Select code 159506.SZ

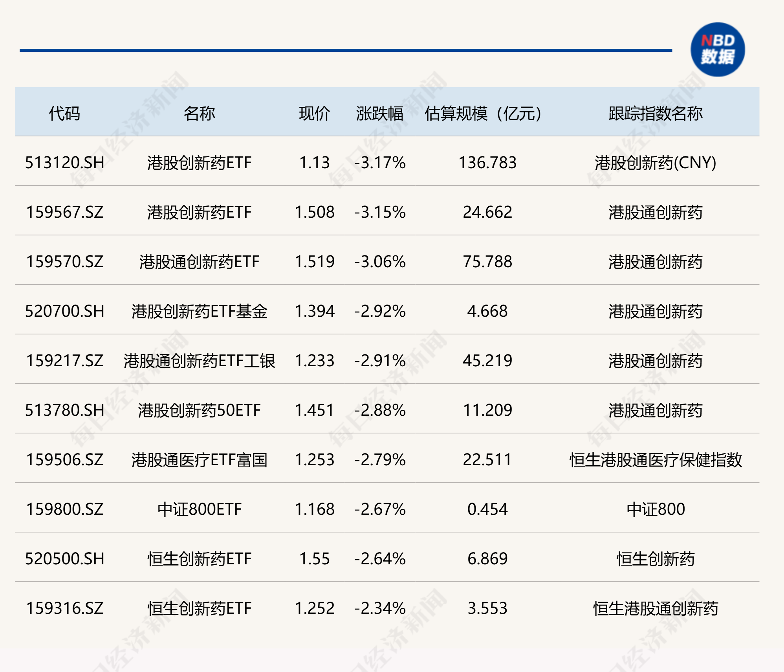[65, 459]
